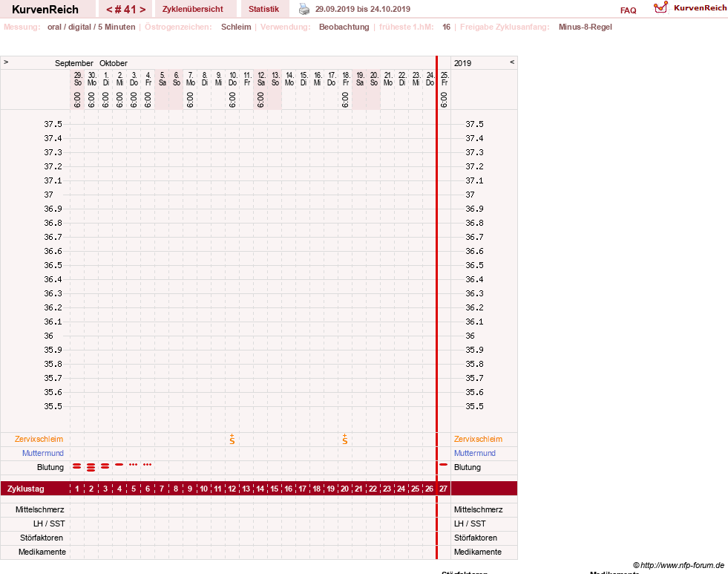Click the bleeding mark on cycle day 1

77,466
